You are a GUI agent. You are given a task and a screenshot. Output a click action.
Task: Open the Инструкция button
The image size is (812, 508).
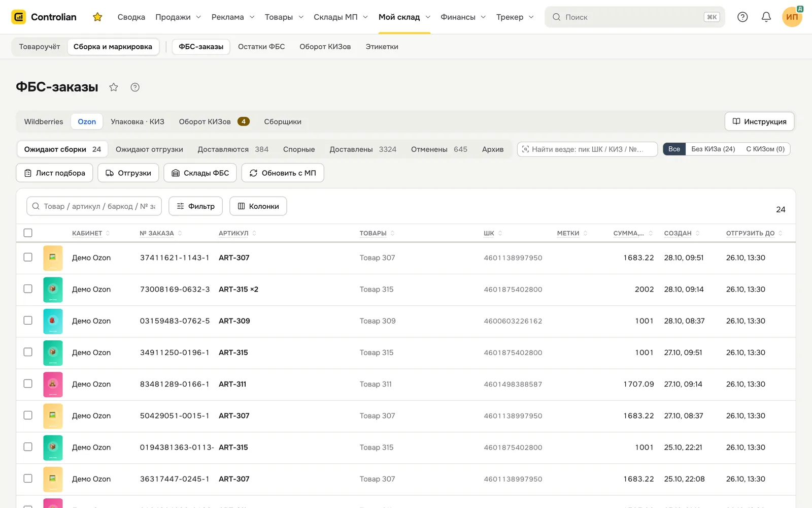(x=759, y=122)
